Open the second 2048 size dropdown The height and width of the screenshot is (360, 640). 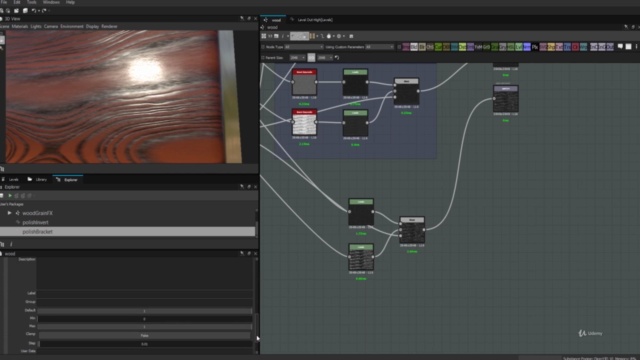(x=325, y=58)
